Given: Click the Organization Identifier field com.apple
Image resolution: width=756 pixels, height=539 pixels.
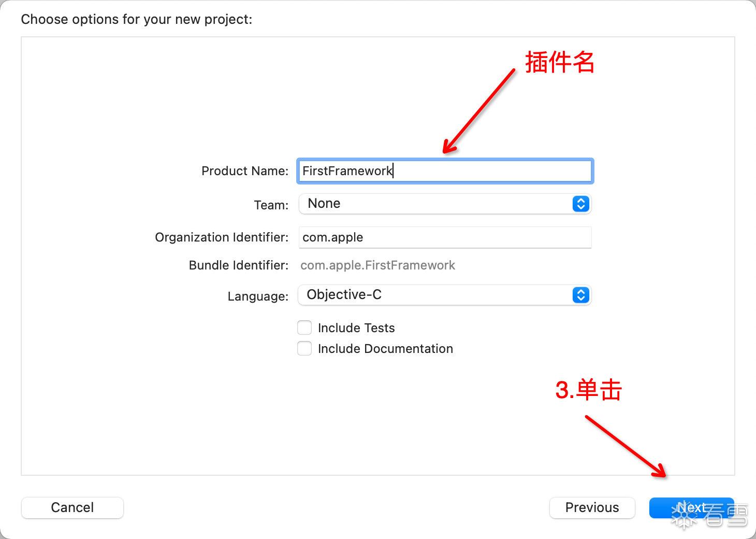Looking at the screenshot, I should 445,237.
